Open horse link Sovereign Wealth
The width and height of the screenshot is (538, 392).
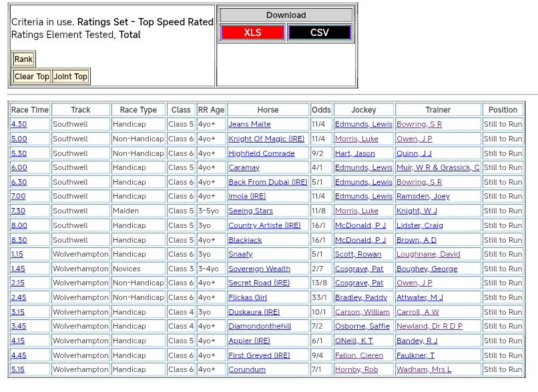click(x=259, y=269)
